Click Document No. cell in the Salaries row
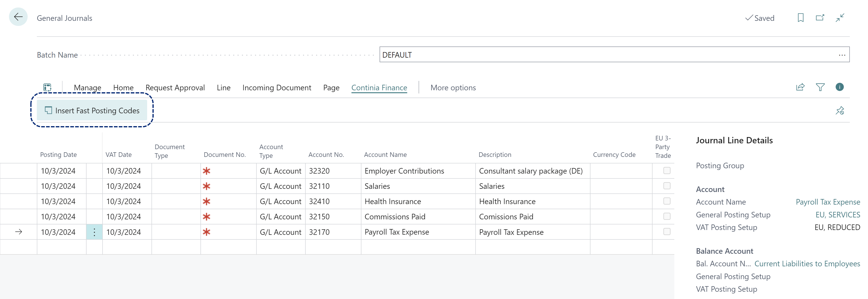The image size is (868, 299). 229,186
